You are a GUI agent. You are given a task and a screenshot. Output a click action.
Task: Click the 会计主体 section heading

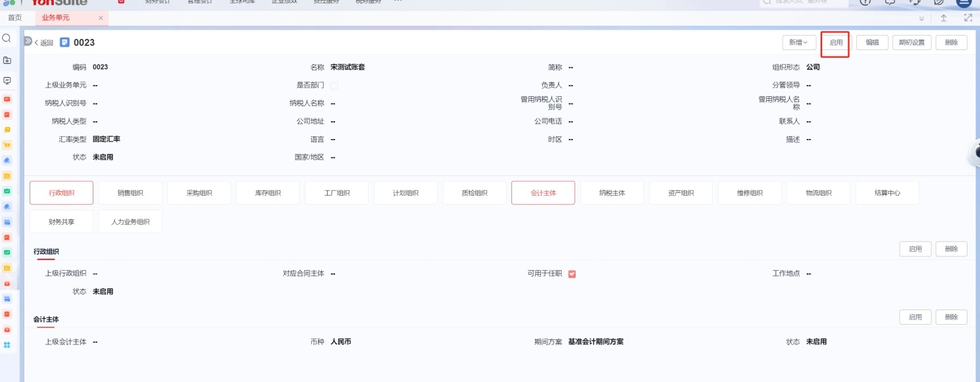[x=46, y=319]
